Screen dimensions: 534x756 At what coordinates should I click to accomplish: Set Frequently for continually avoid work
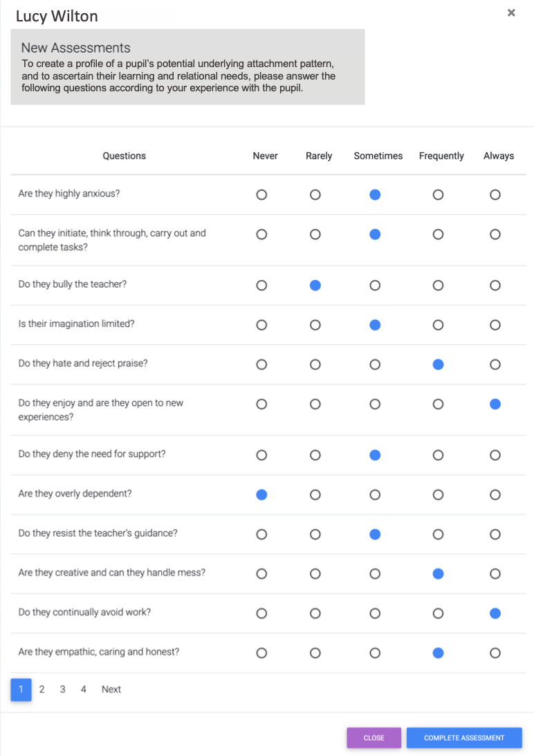(438, 614)
